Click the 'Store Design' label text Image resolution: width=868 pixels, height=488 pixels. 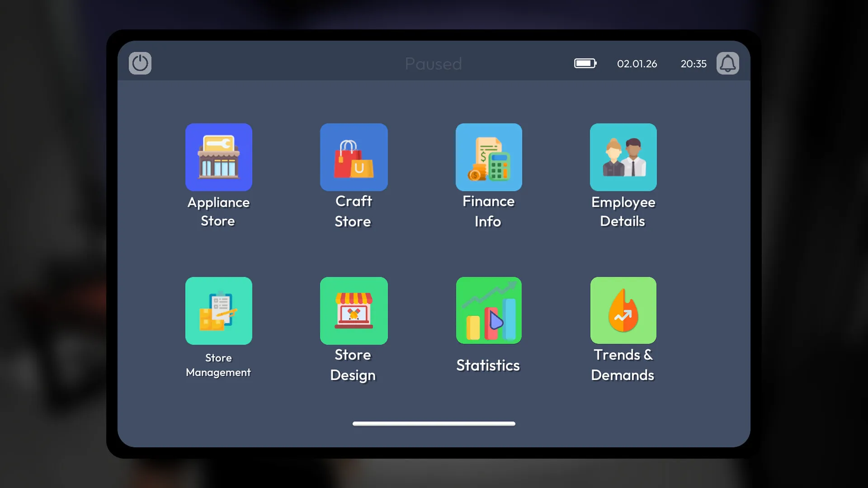click(353, 365)
